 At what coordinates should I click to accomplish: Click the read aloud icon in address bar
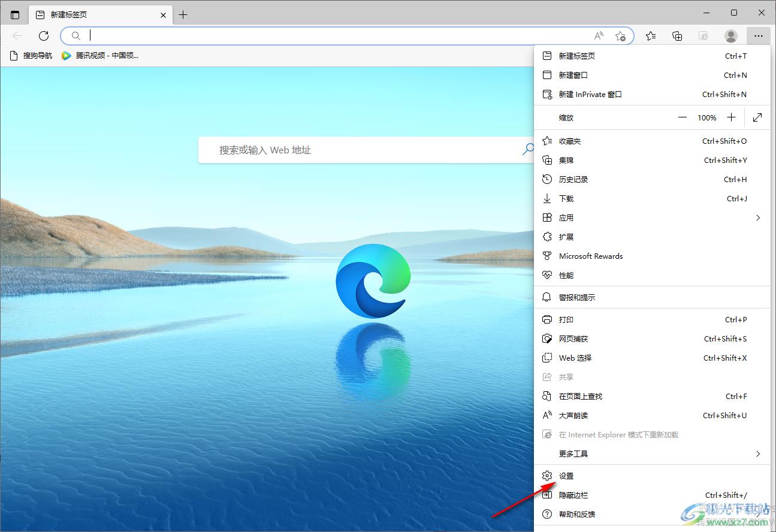tap(599, 36)
